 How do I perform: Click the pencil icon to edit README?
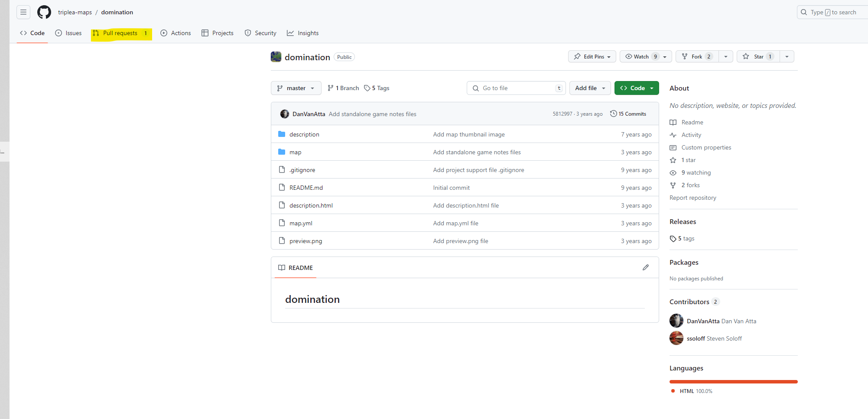pyautogui.click(x=645, y=267)
